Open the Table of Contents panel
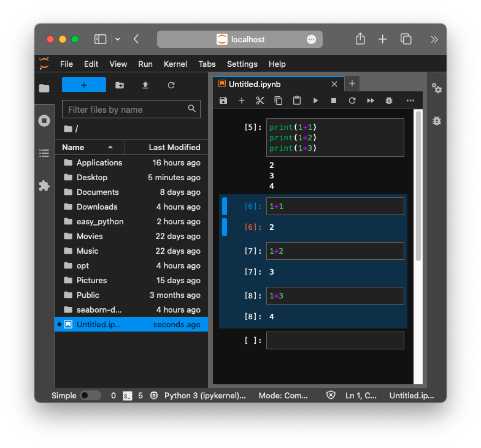Viewport: 481px width, 448px height. click(44, 153)
